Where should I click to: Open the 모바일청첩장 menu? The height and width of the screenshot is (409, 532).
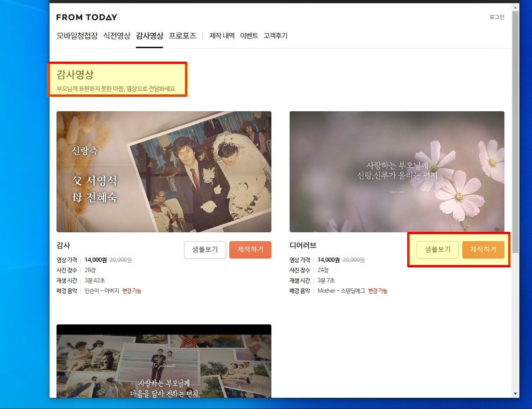pyautogui.click(x=77, y=36)
